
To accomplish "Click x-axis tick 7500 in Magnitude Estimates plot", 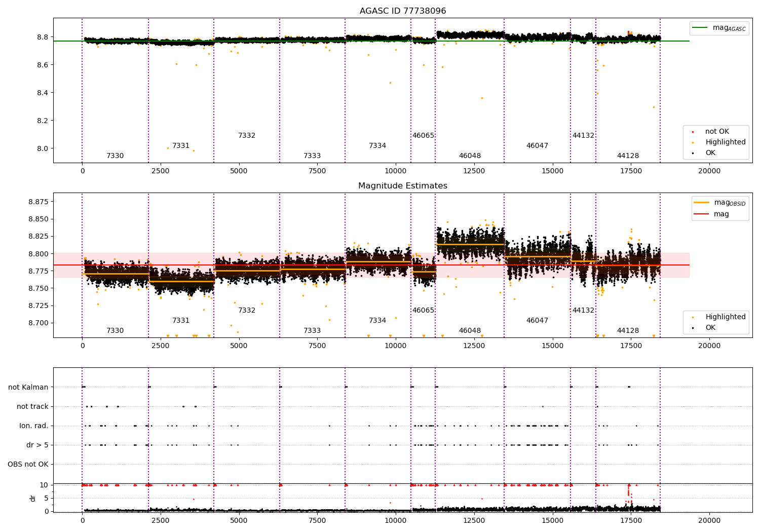I will (317, 346).
